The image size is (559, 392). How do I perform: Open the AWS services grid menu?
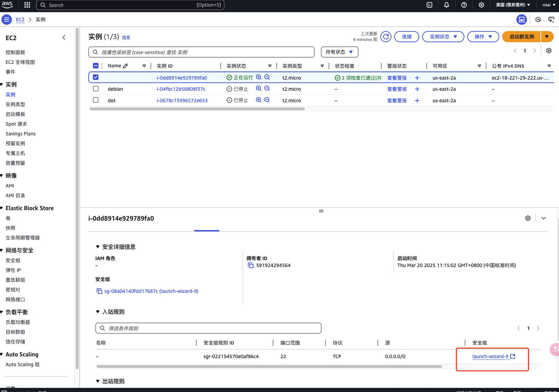point(27,5)
